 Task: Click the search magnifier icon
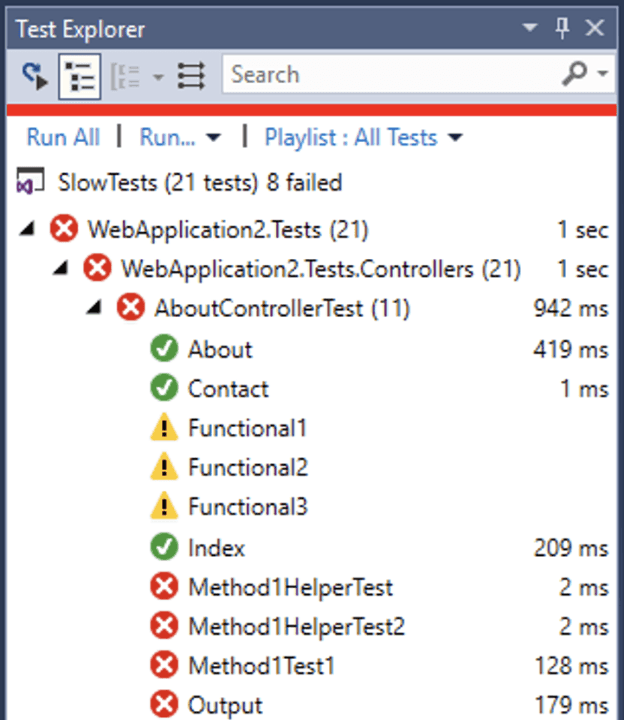(577, 74)
